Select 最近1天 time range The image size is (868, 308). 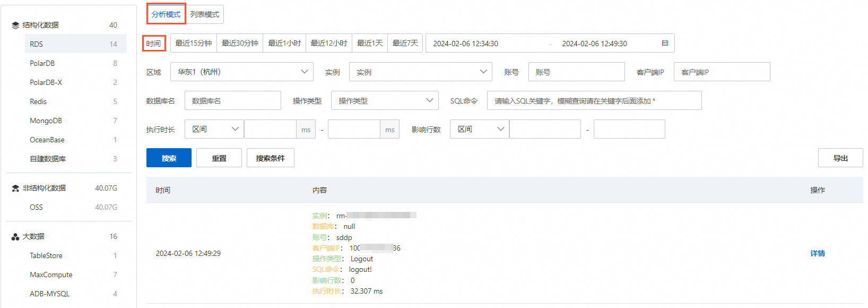click(370, 43)
